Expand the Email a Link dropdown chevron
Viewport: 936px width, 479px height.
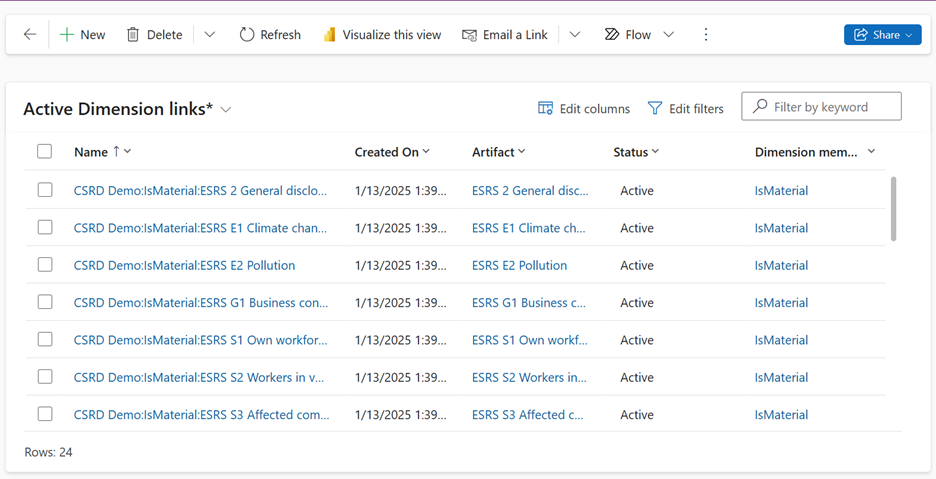tap(574, 35)
